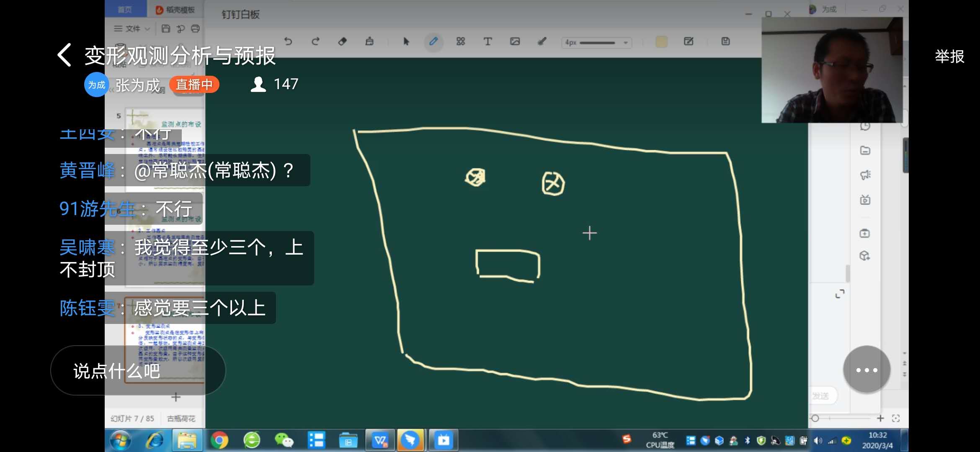Click the undo arrow in whiteboard toolbar
The image size is (980, 452).
click(288, 41)
